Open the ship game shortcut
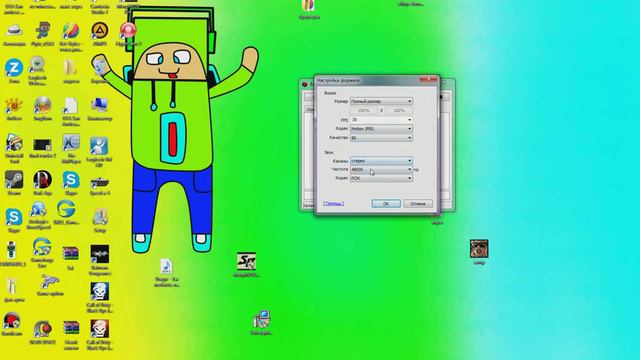Image resolution: width=640 pixels, height=360 pixels. click(99, 181)
